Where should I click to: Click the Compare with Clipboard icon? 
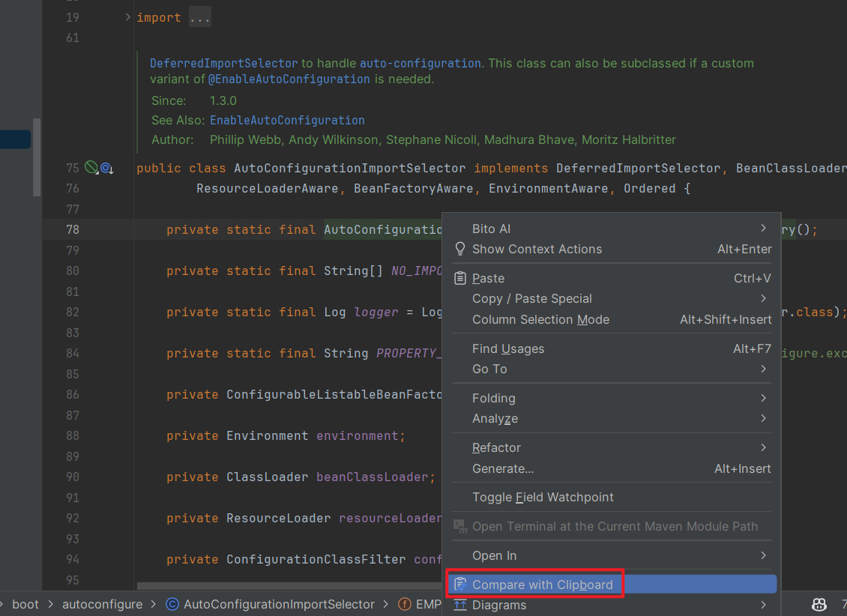[460, 585]
